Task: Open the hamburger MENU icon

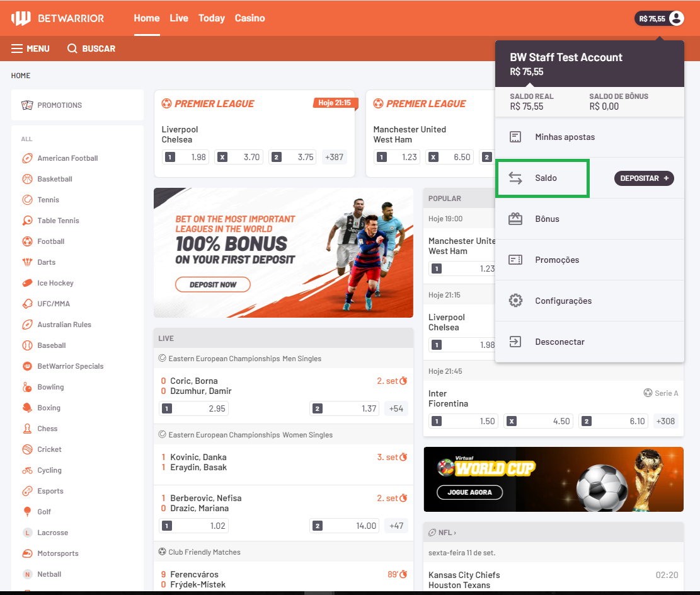Action: 17,49
